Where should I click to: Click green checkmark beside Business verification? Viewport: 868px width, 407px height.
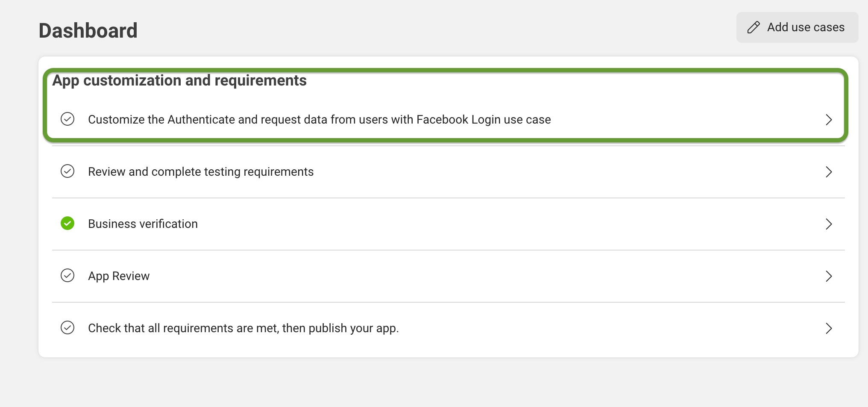pyautogui.click(x=67, y=223)
